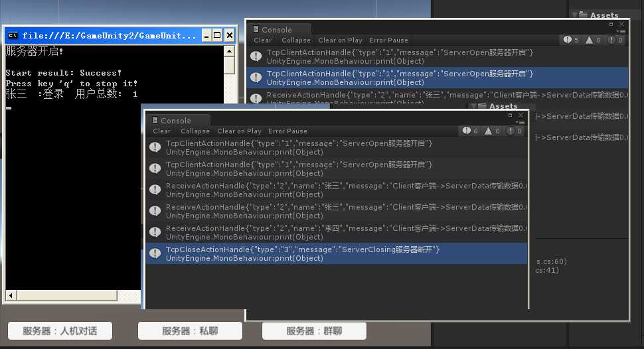Click Clear in the front Console window

162,131
